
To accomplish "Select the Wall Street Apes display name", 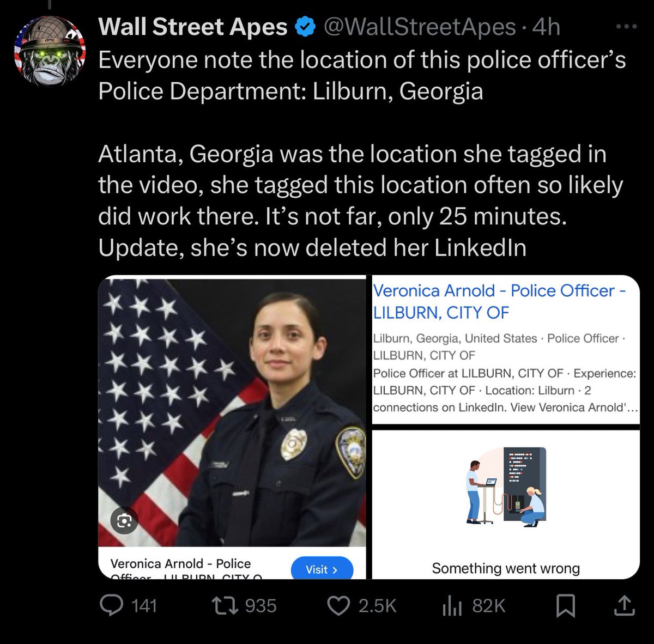I will point(193,27).
